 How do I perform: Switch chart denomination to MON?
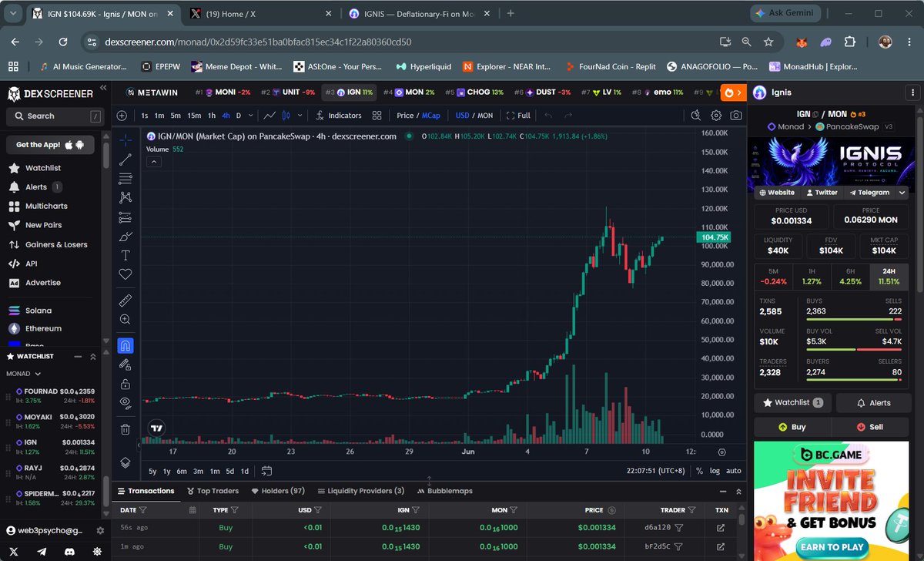point(485,116)
